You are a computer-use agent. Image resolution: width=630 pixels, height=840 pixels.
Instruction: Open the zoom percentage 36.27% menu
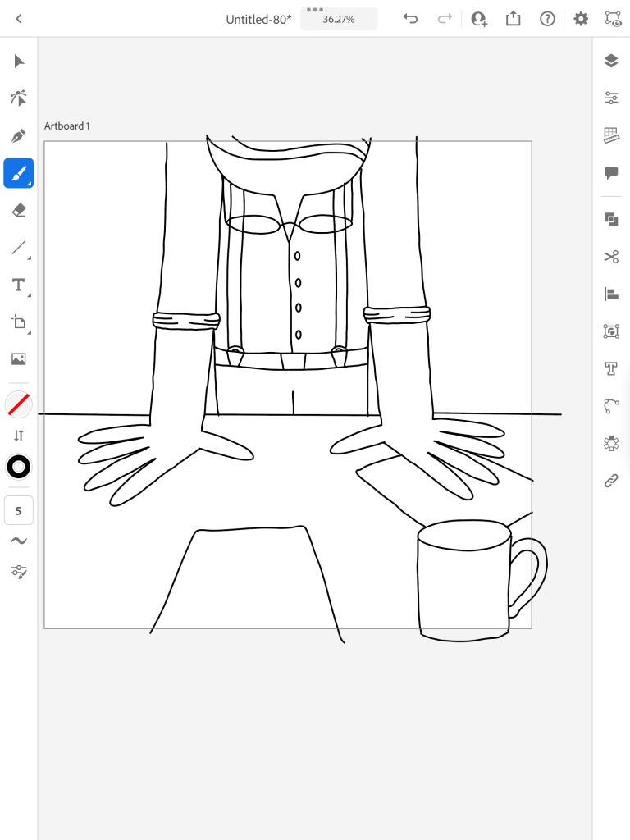pos(339,19)
